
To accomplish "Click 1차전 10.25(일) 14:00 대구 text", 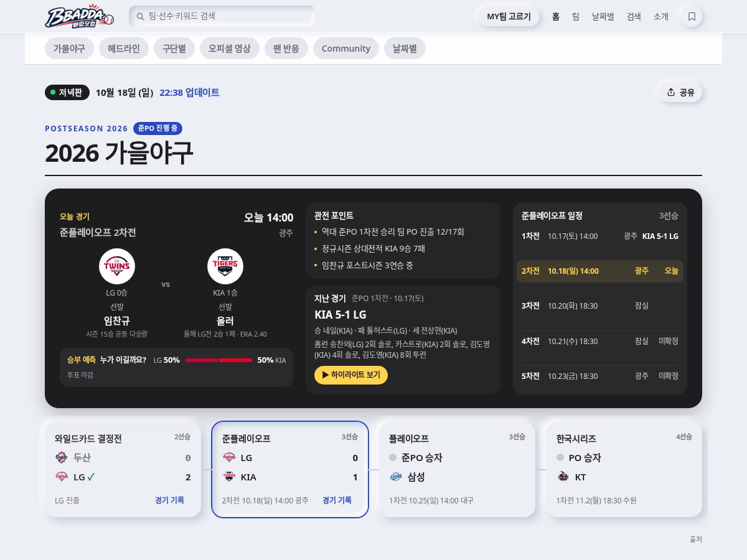I will tap(431, 500).
